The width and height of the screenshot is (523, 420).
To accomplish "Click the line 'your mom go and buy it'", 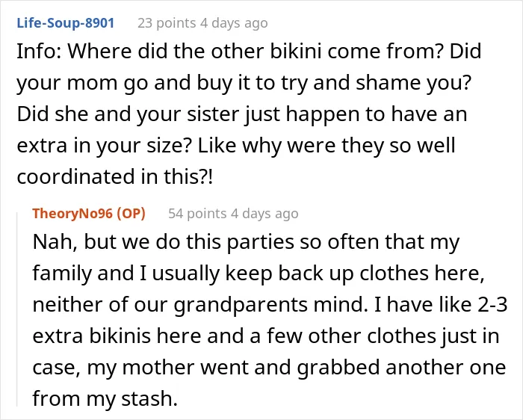I will (x=244, y=83).
